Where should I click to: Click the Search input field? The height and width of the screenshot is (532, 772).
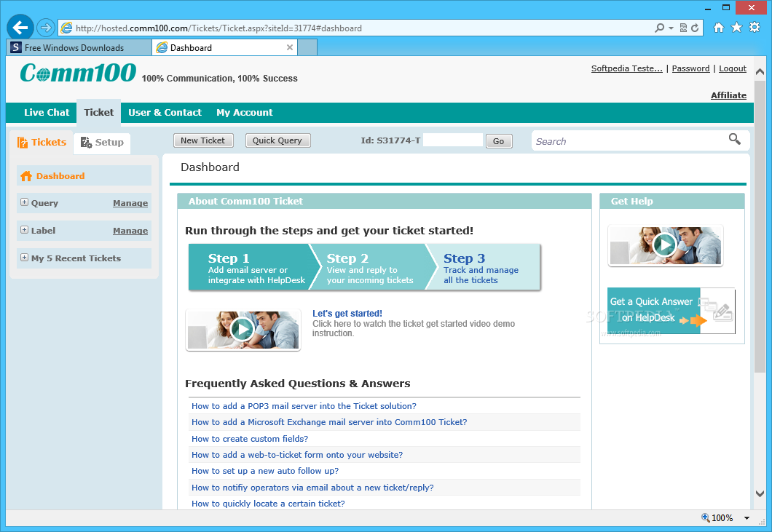click(x=630, y=141)
